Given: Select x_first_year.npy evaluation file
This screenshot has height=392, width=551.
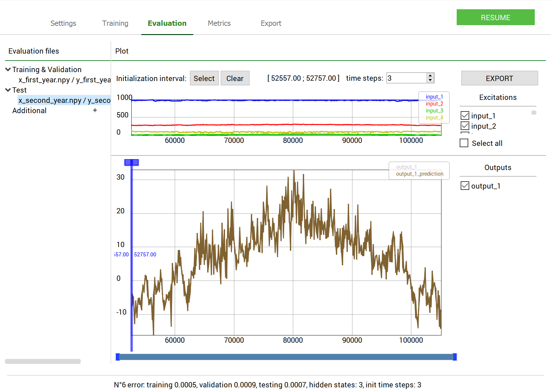Looking at the screenshot, I should (65, 80).
